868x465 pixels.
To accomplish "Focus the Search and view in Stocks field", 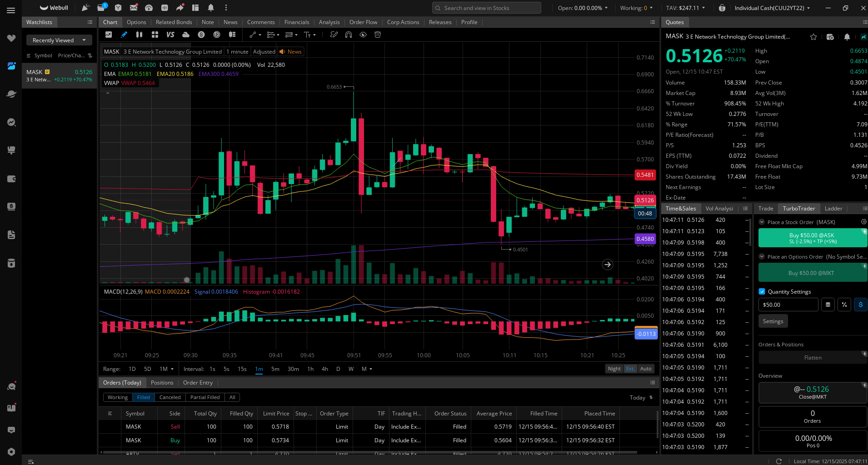I will 487,8.
